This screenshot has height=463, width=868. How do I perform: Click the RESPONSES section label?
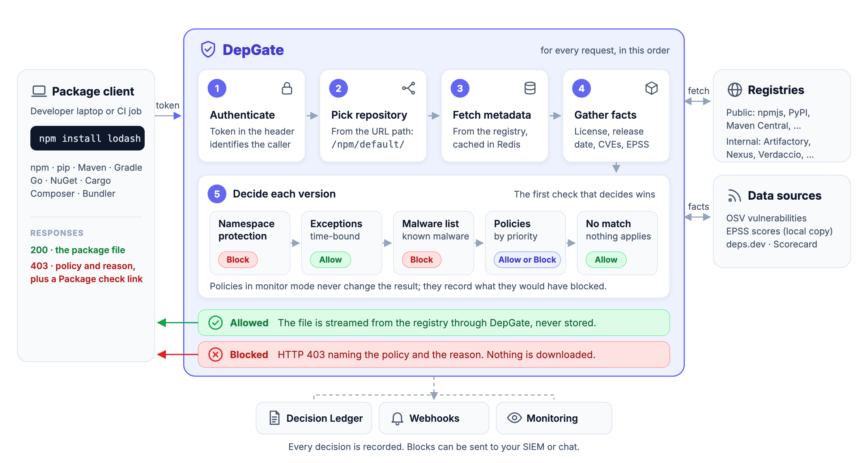[x=57, y=233]
